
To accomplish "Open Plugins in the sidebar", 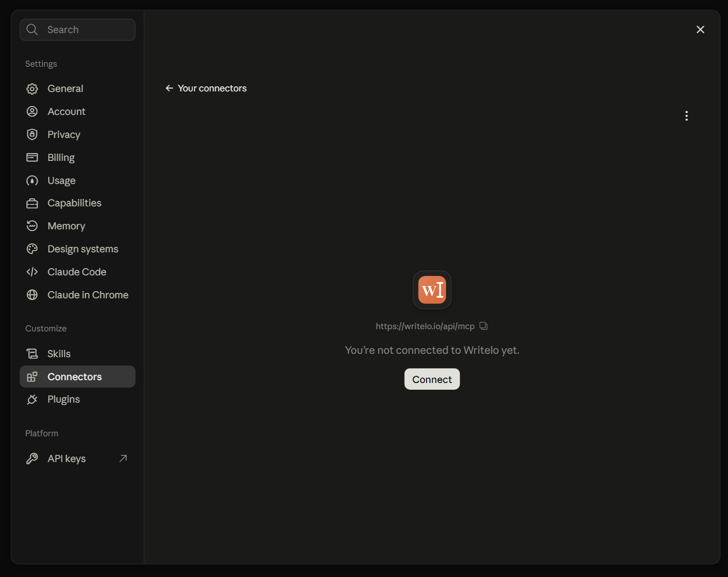I will pos(77,399).
